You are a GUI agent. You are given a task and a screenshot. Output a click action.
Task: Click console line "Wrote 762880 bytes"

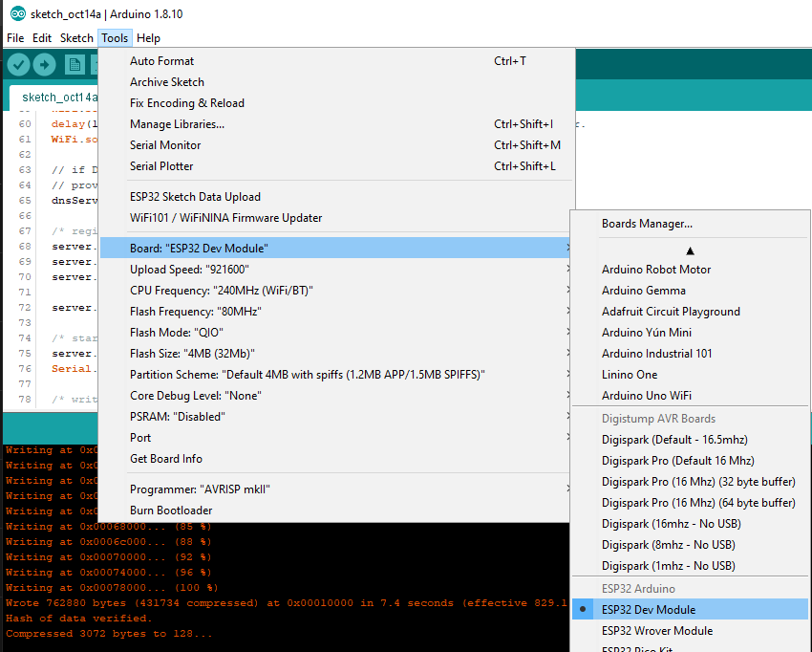[287, 603]
